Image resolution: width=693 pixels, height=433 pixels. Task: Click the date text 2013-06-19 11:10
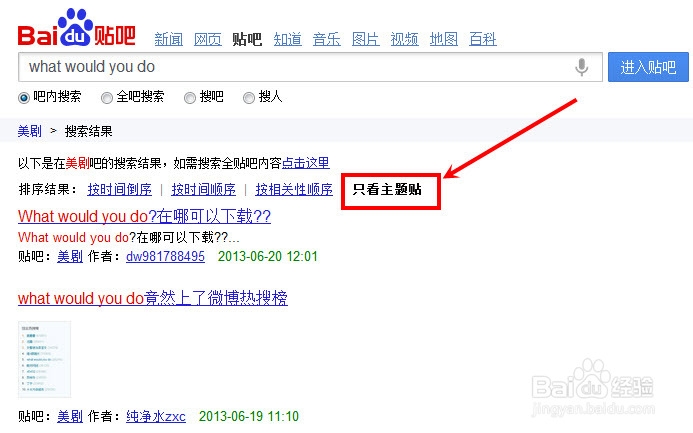[x=249, y=416]
